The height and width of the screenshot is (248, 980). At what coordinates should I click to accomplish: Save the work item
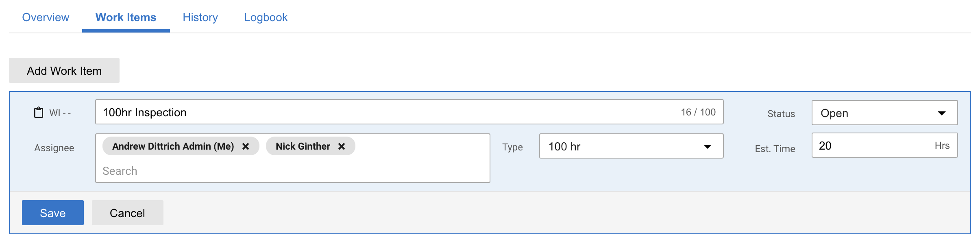tap(53, 213)
